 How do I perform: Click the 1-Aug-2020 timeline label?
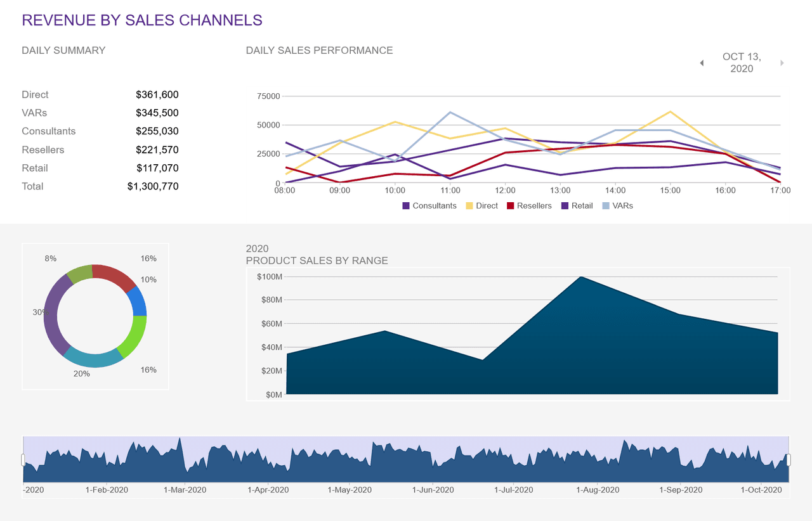(x=598, y=490)
